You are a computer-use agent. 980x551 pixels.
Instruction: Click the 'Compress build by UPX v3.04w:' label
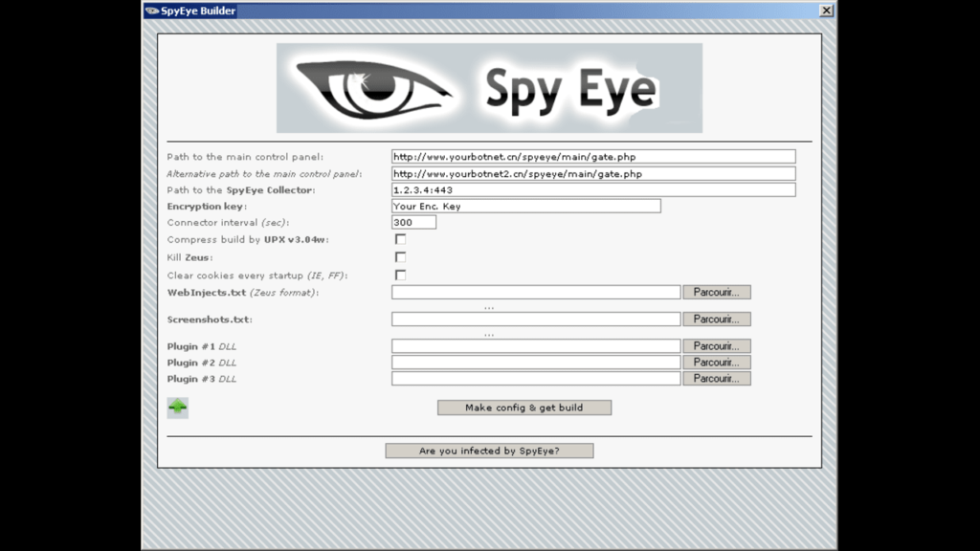[x=248, y=239]
